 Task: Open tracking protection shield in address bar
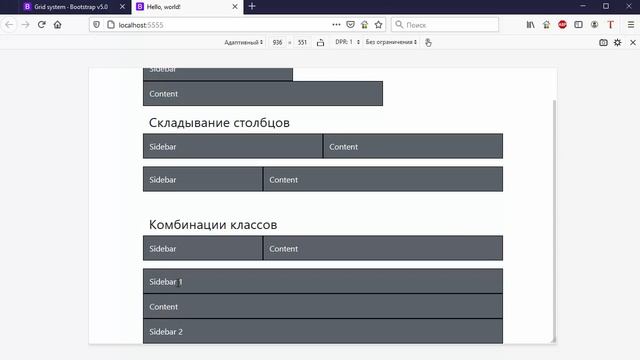tap(96, 24)
